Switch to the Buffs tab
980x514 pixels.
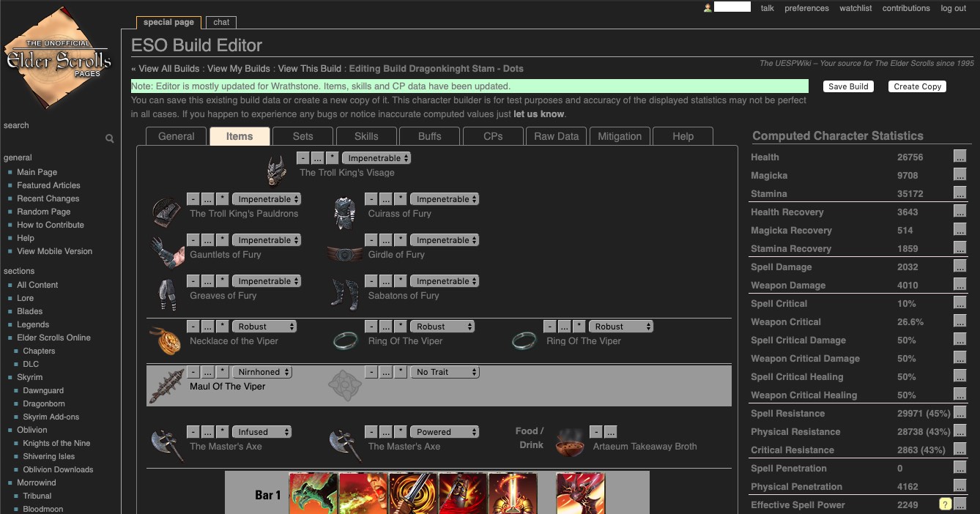(x=430, y=136)
